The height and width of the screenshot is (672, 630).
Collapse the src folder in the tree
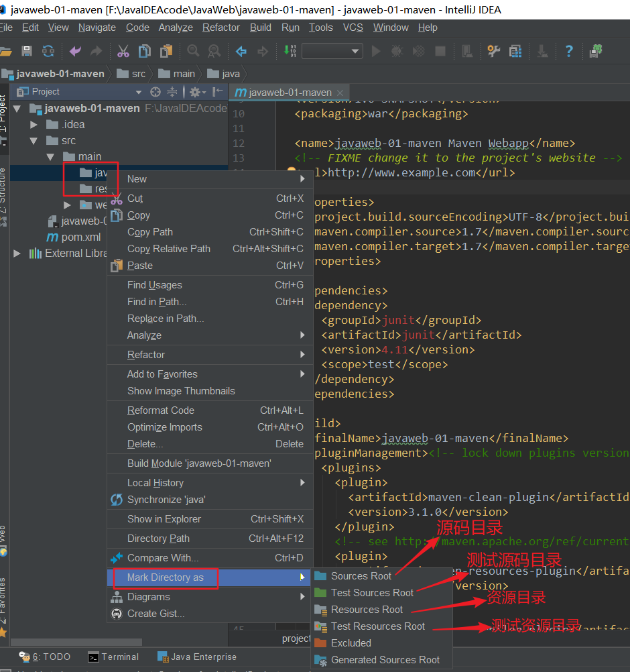point(34,141)
